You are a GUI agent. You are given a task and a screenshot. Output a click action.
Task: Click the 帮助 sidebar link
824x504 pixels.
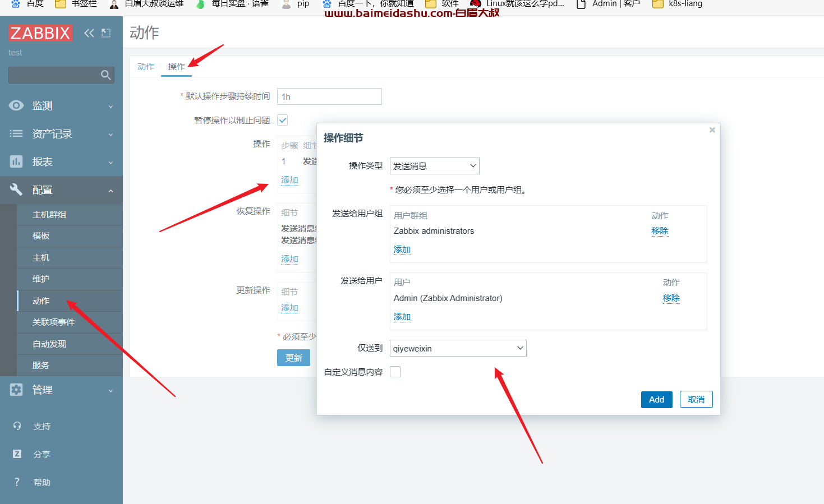click(42, 482)
